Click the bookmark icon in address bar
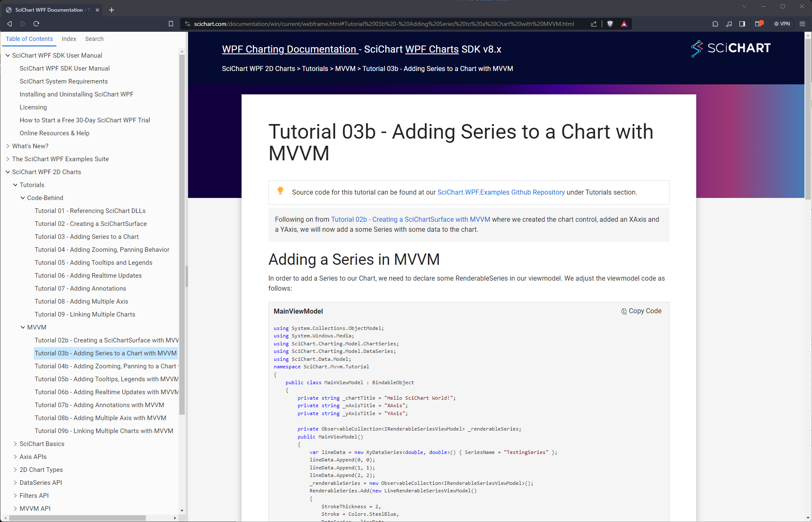Screen dimensions: 812x522 [171, 24]
